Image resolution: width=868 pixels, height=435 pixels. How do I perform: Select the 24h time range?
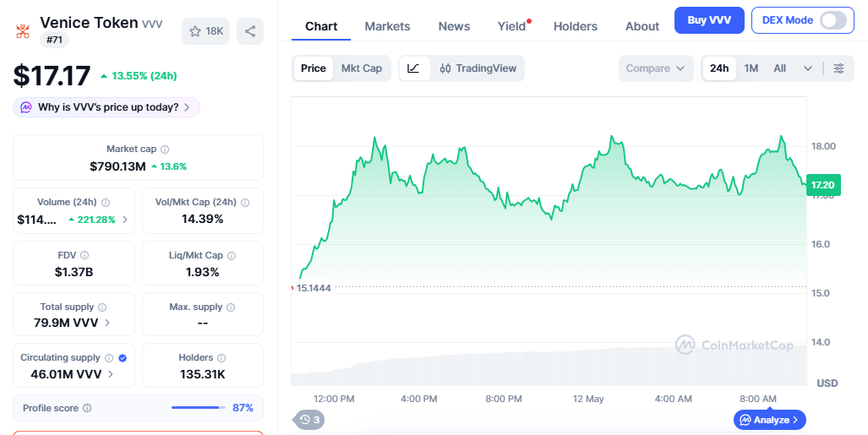[x=719, y=68]
